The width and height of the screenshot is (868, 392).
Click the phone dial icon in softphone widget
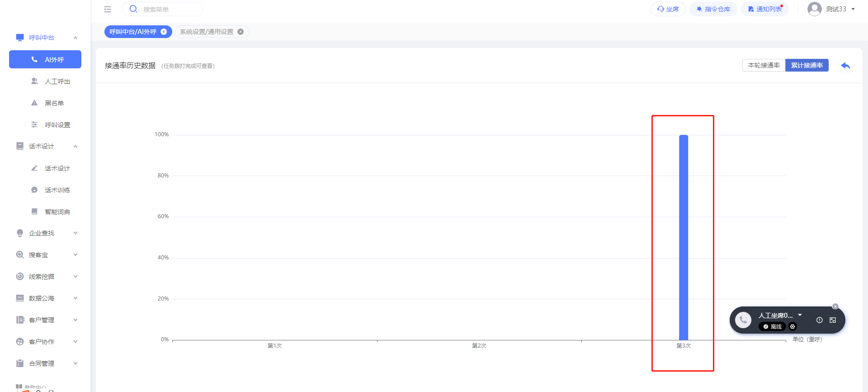coord(743,320)
